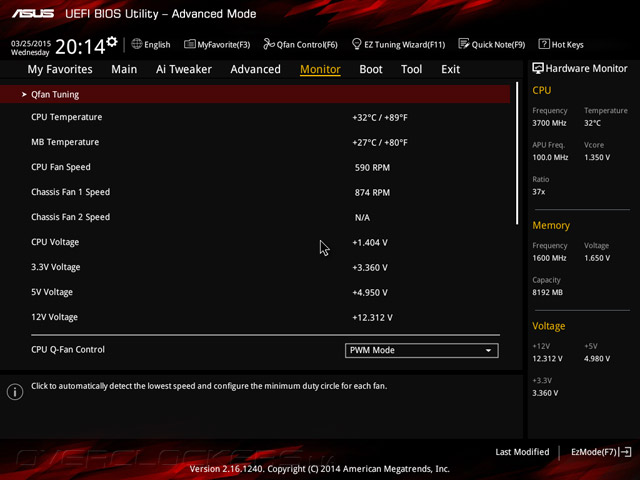Viewport: 640px width, 480px height.
Task: Go to the Advanced tab
Action: pos(256,69)
